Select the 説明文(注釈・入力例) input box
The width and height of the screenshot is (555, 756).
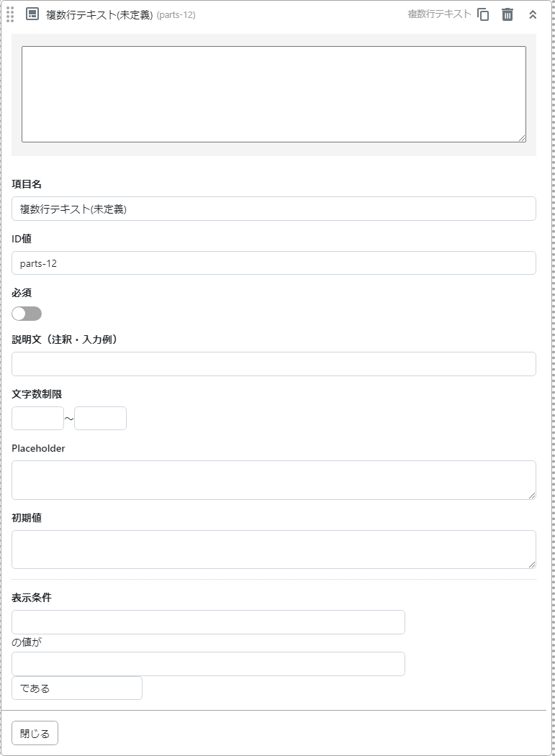(274, 364)
